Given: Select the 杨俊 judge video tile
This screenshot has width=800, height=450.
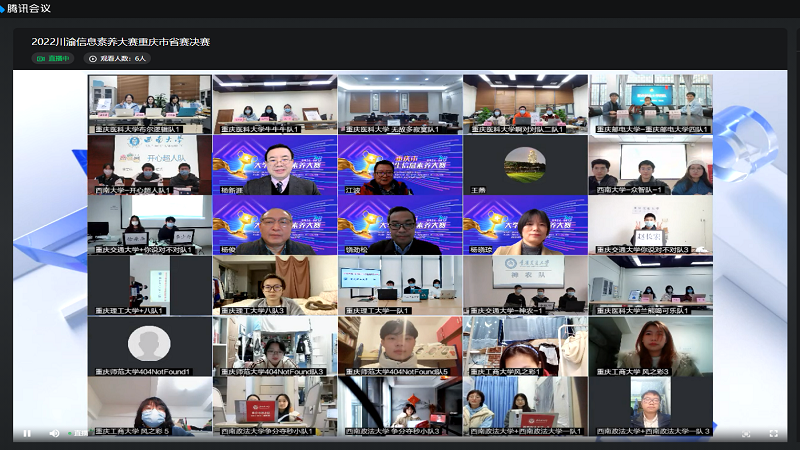Looking at the screenshot, I should tap(275, 225).
